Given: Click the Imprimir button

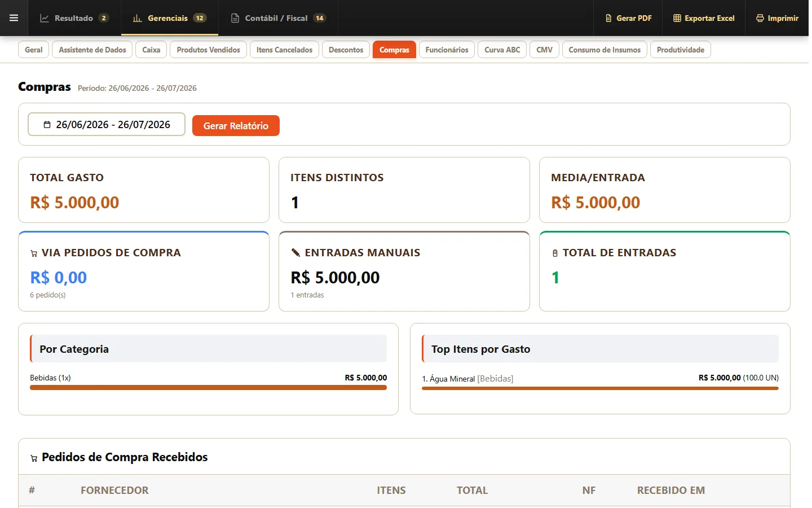Looking at the screenshot, I should tap(777, 18).
